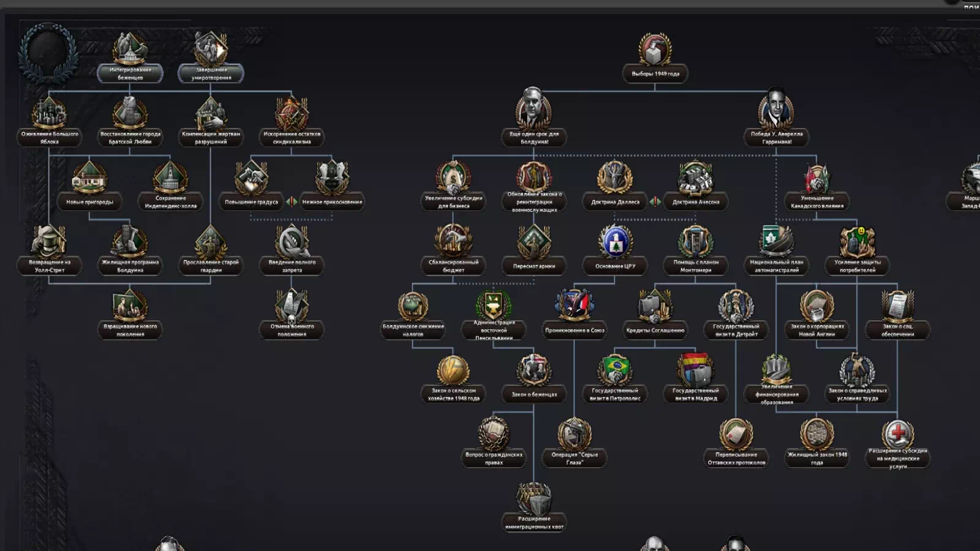Click the 'Доктрина Даллеса' label button
This screenshot has height=551, width=980.
615,202
